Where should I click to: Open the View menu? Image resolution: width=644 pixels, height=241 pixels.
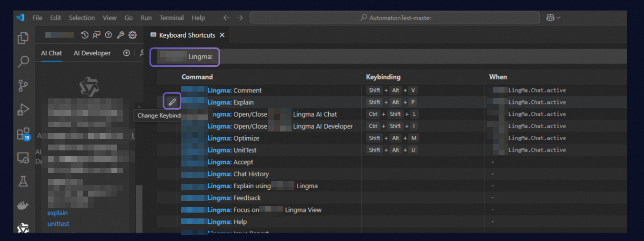click(109, 18)
